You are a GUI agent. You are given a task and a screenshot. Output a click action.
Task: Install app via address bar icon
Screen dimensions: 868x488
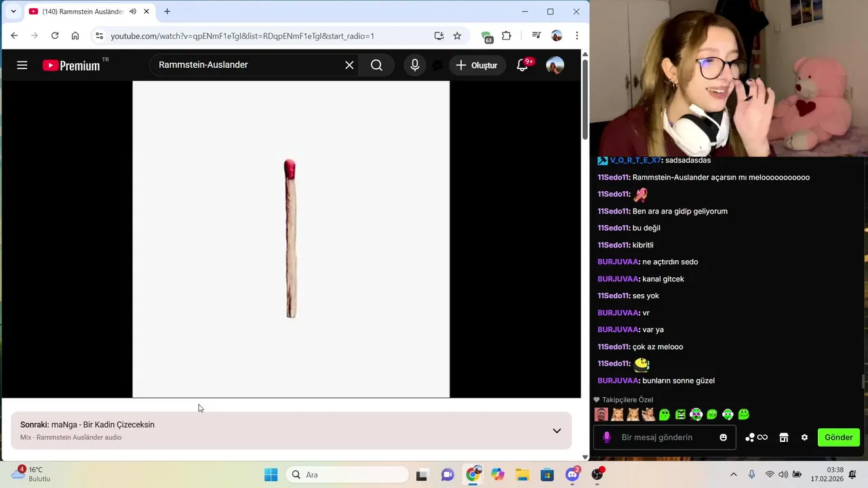(x=439, y=36)
